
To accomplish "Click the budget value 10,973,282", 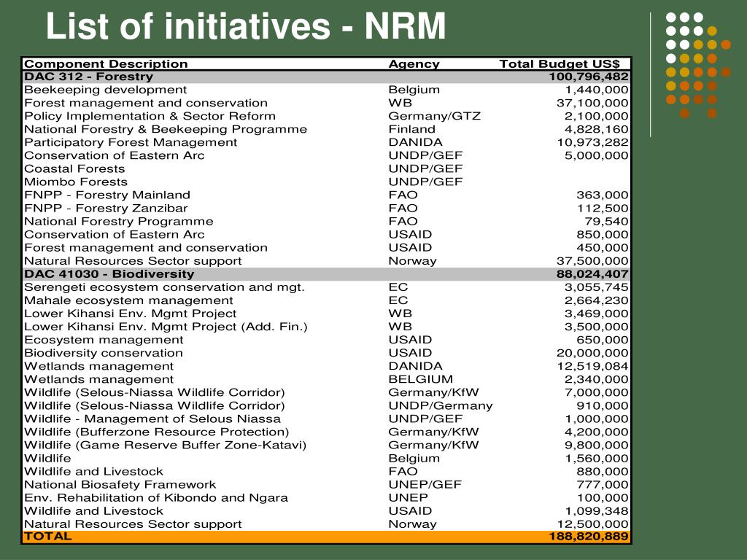I will point(592,142).
